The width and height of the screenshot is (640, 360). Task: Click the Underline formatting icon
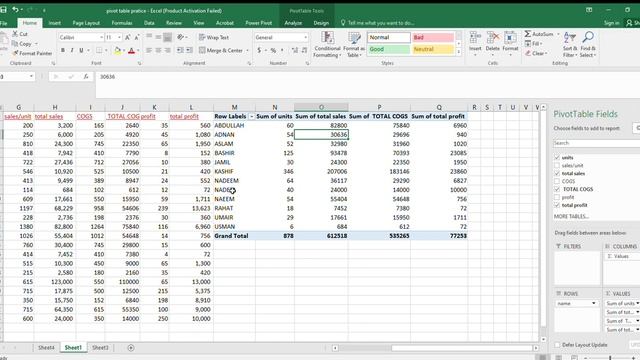[x=81, y=50]
